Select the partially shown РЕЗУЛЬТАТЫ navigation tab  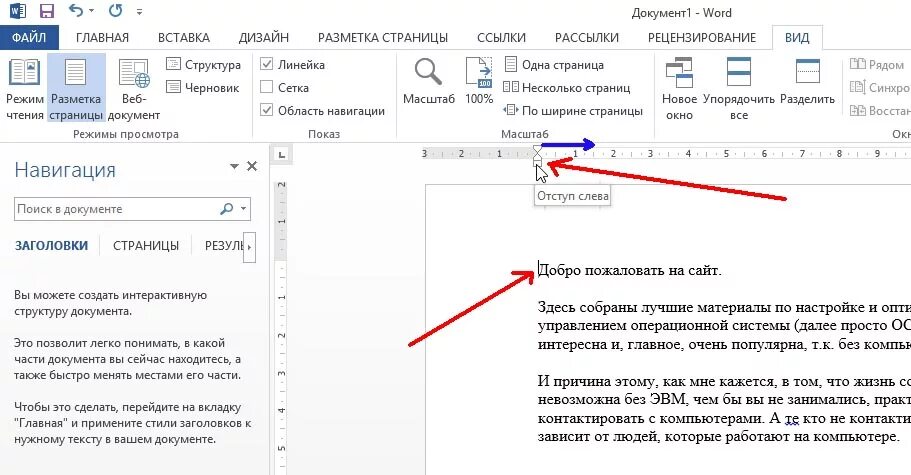coord(224,245)
